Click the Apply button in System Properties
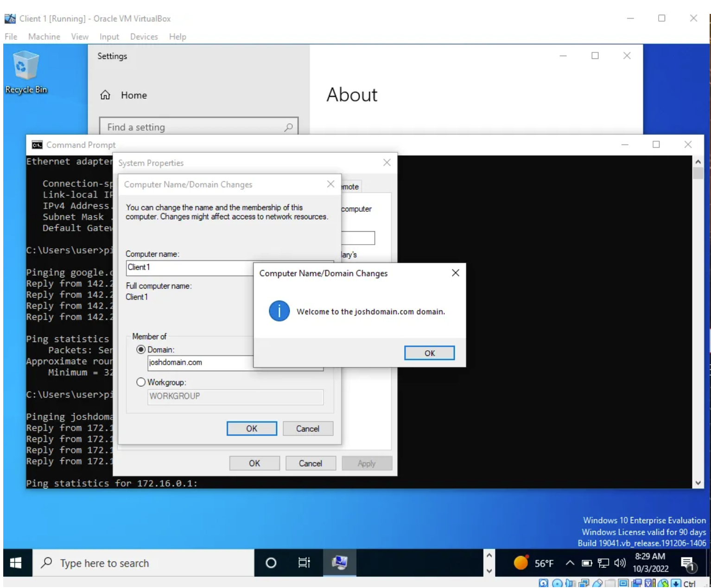 (367, 463)
